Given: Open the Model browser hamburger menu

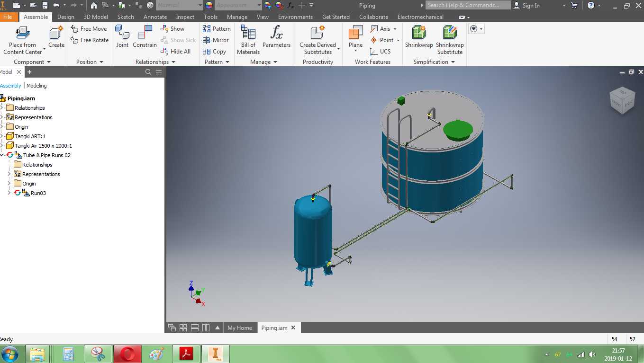Looking at the screenshot, I should (159, 72).
